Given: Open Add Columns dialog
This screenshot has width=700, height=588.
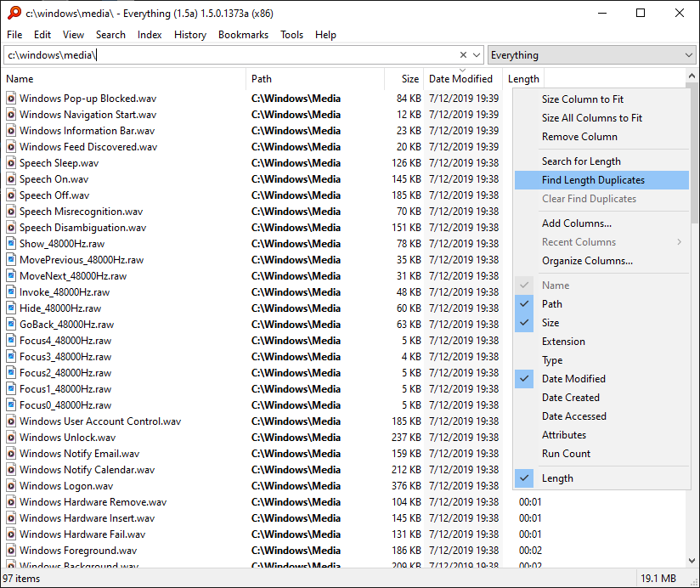Looking at the screenshot, I should pyautogui.click(x=601, y=223).
